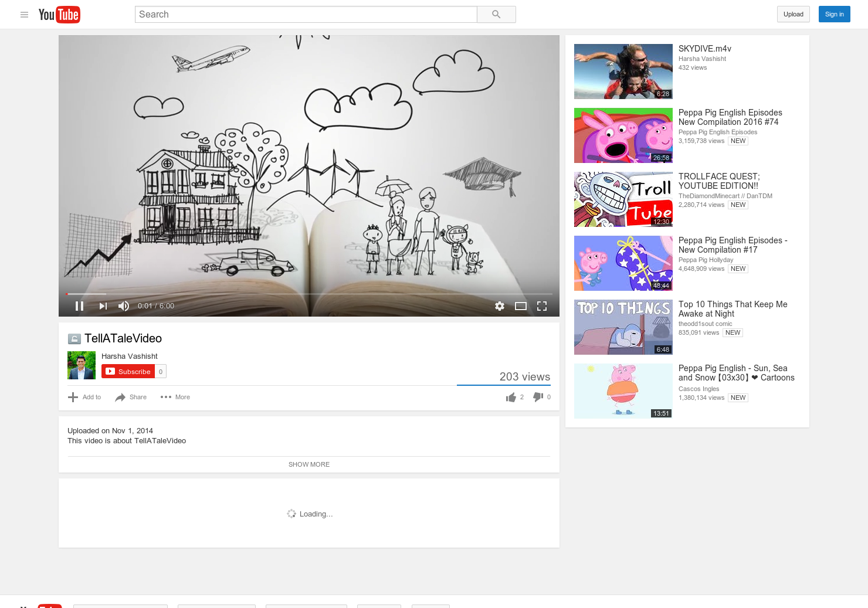Click the Sign in button
The image size is (868, 608).
(834, 14)
